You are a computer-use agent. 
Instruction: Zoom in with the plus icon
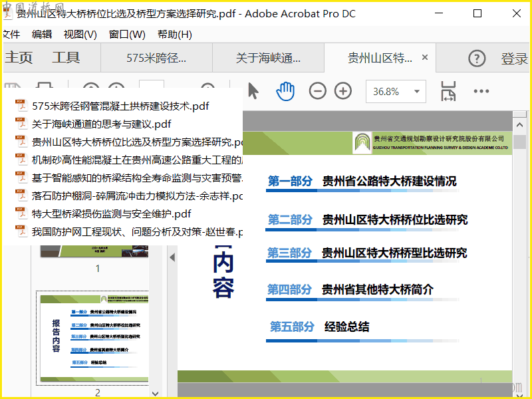pyautogui.click(x=343, y=91)
